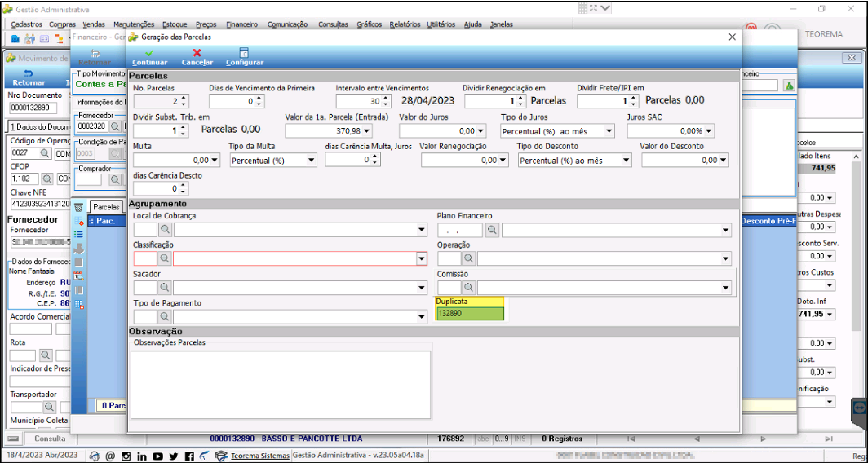868x463 pixels.
Task: Expand the Sacador dropdown arrow
Action: point(422,288)
